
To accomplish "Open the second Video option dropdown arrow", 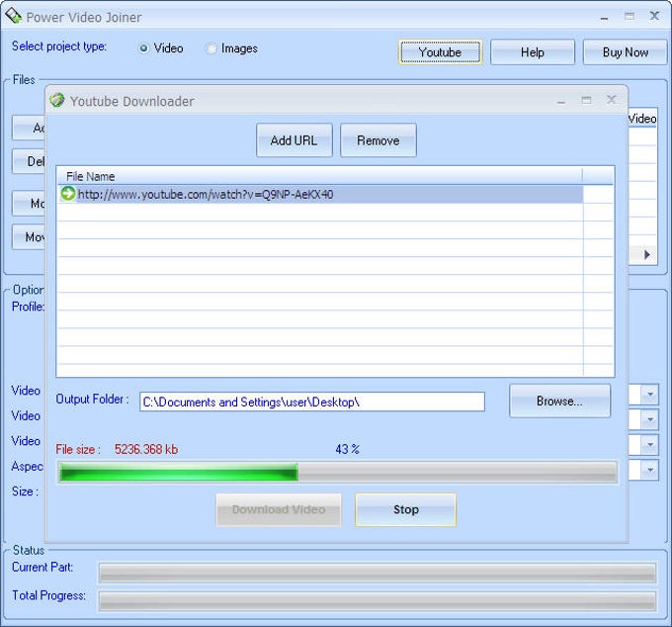I will [x=649, y=420].
